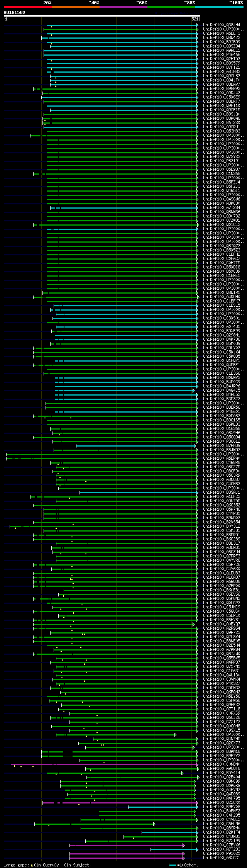Click the cyan alignment bar for B7PHG9
Image resolution: width=247 pixels, height=868 pixels.
pos(136,446)
